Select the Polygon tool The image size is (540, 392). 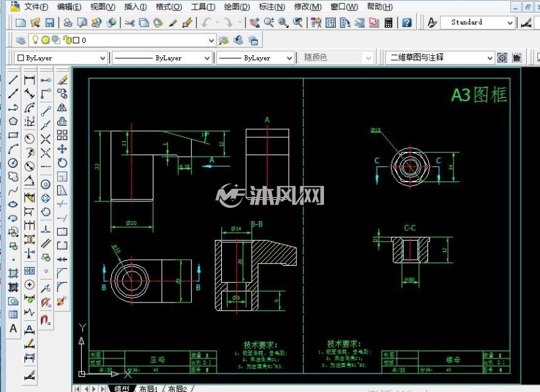pyautogui.click(x=13, y=121)
